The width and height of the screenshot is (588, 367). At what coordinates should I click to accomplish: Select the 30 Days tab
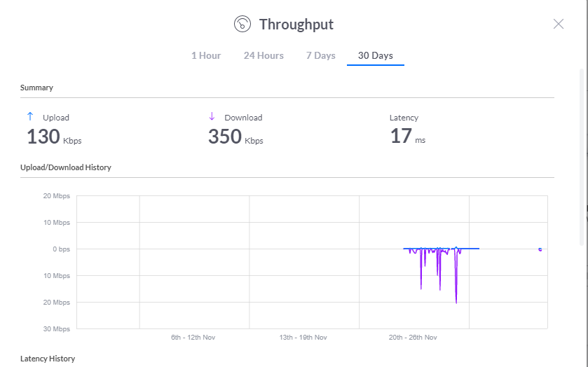(376, 55)
